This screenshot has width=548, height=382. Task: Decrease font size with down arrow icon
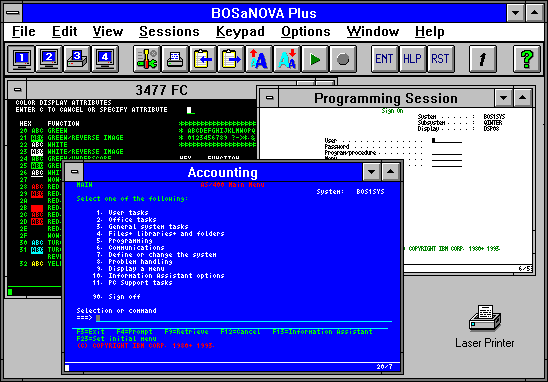(287, 59)
